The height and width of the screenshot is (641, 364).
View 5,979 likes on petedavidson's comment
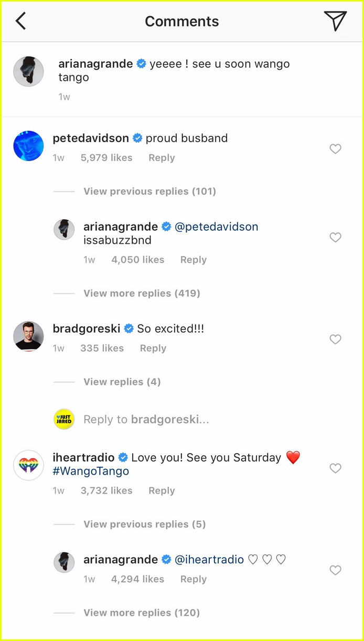[106, 158]
